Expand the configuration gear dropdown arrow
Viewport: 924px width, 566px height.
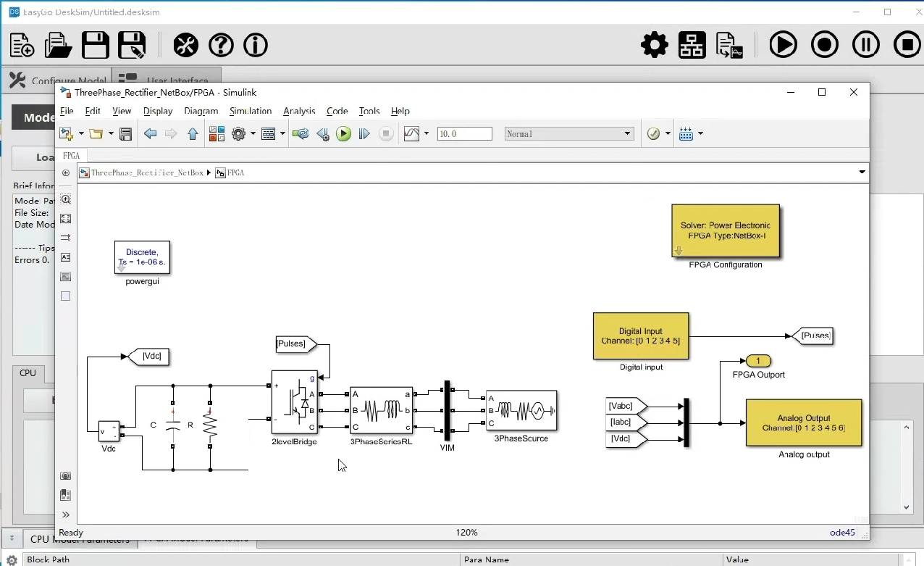(253, 134)
